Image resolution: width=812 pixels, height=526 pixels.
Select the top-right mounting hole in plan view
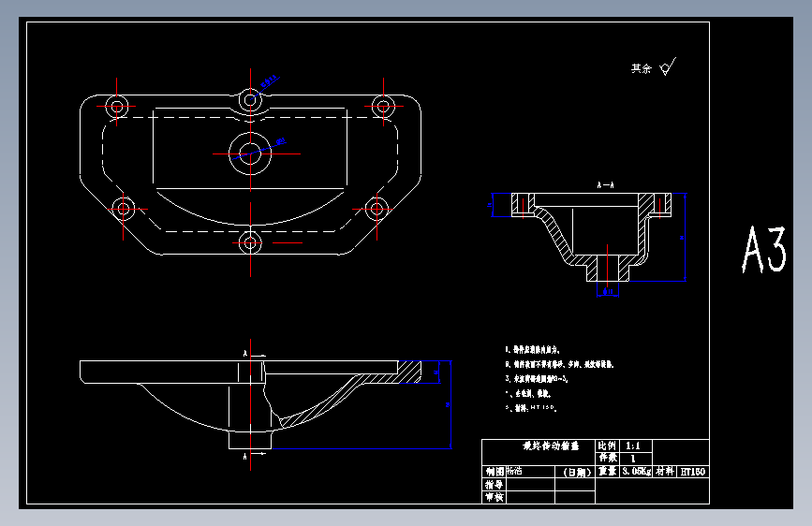pos(383,107)
